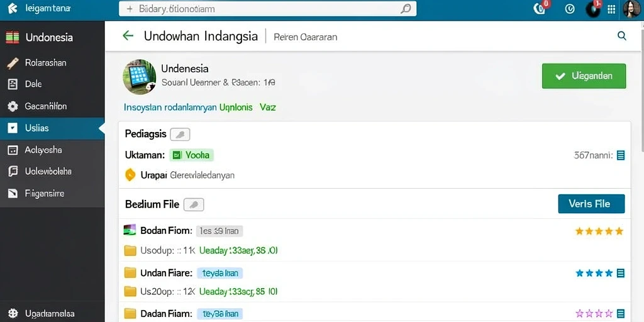Open Dele in the sidebar
Screen dimensions: 644x322
[x=52, y=84]
